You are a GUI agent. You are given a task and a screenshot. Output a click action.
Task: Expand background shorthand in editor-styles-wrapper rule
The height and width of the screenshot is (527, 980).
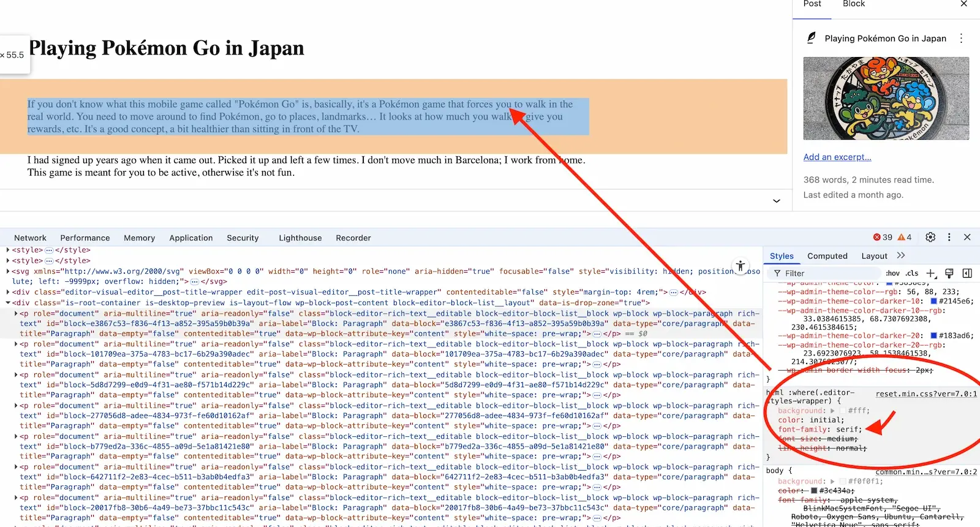pyautogui.click(x=832, y=411)
